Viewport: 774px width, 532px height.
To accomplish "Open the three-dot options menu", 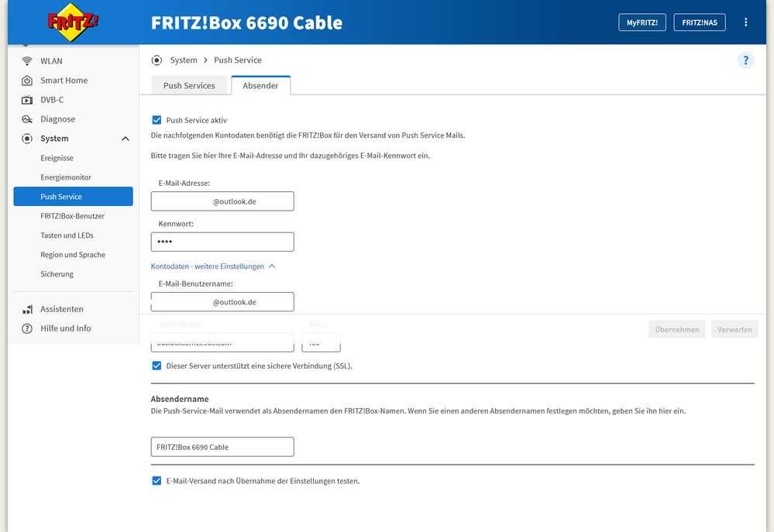I will click(746, 22).
